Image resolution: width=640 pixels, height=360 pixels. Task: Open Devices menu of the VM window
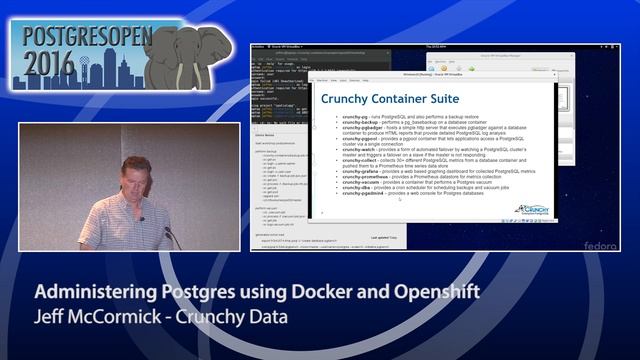pos(354,80)
